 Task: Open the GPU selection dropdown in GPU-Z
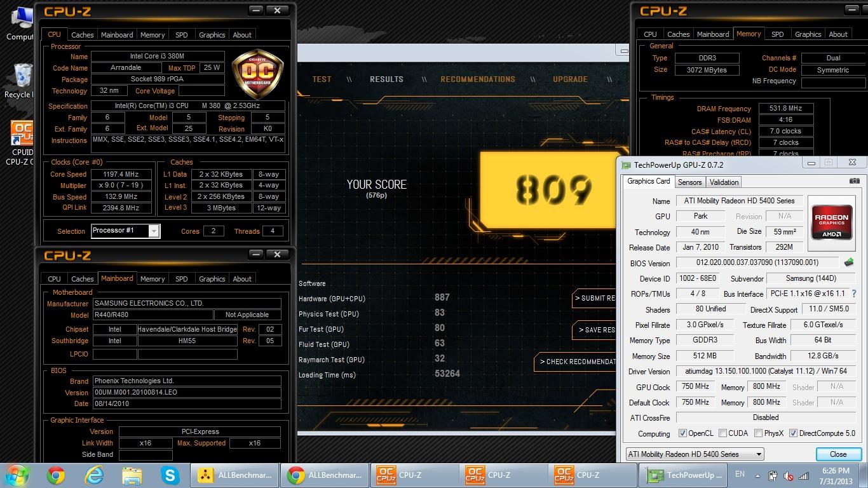point(695,454)
